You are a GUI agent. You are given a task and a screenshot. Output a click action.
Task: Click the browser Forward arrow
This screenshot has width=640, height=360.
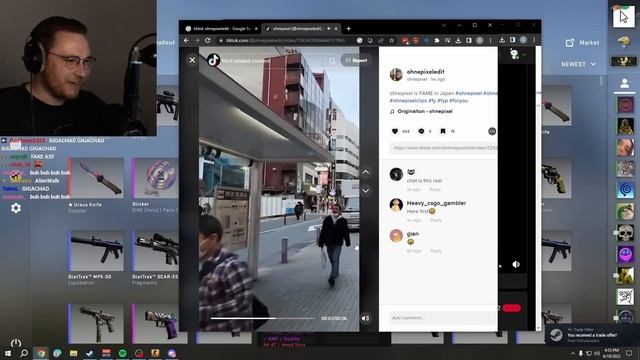pos(197,40)
